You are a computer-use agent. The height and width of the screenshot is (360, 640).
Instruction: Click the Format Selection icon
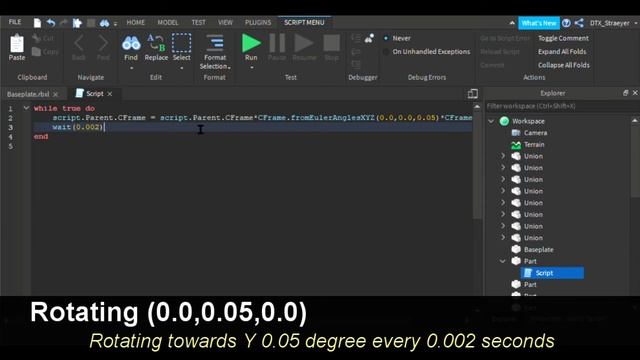[215, 43]
